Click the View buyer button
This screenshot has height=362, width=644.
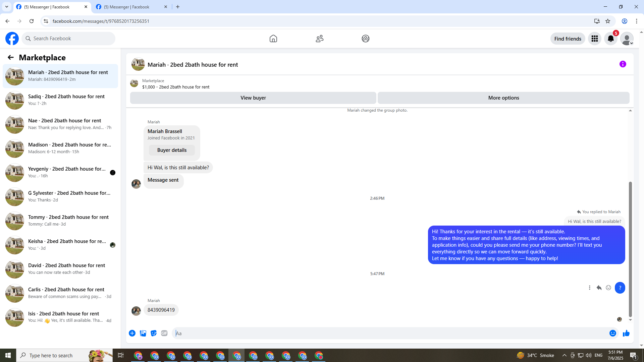coord(253,98)
